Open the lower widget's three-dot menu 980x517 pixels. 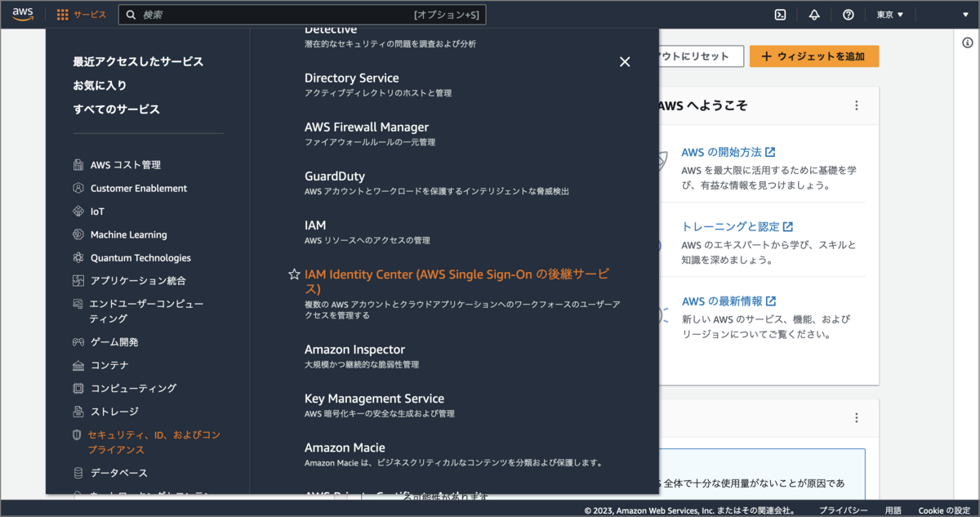857,417
